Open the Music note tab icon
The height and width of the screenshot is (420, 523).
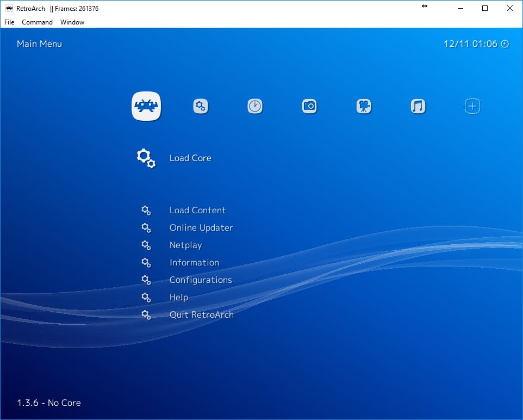click(418, 106)
